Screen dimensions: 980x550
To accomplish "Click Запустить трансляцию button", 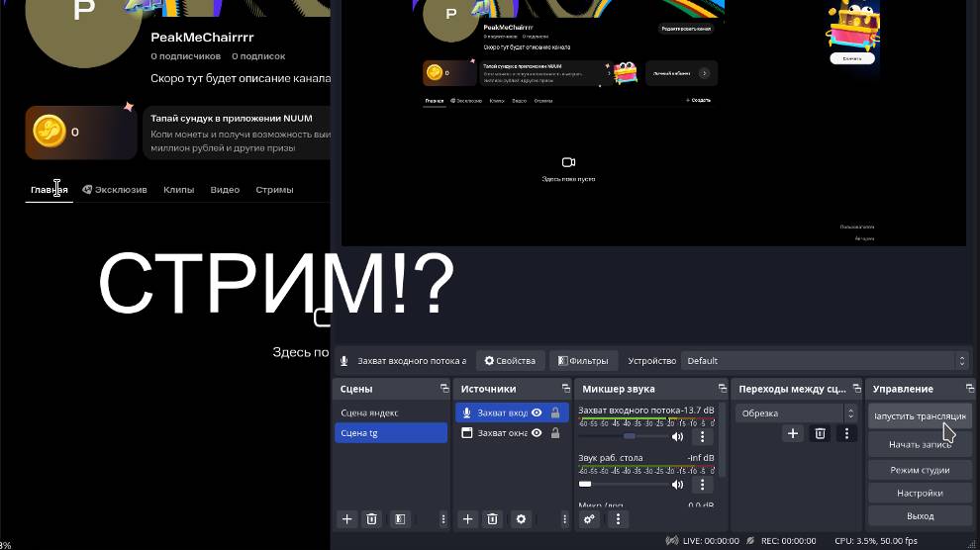I will pos(920,415).
